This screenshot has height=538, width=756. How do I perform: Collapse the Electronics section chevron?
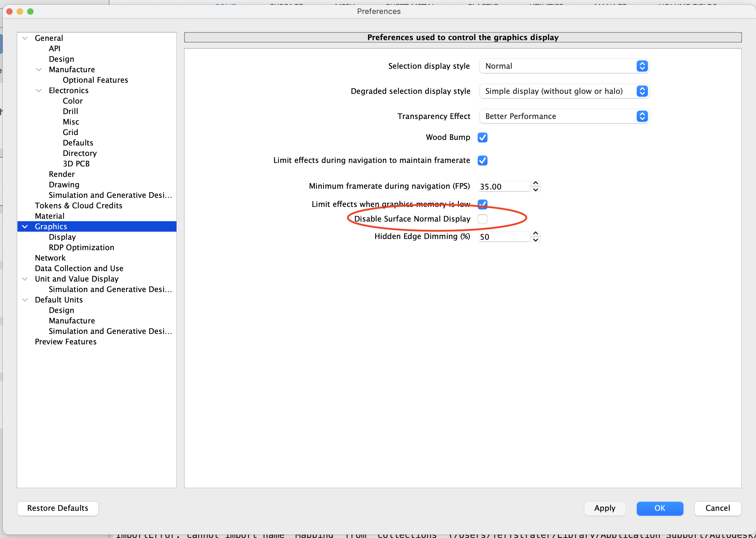[39, 90]
